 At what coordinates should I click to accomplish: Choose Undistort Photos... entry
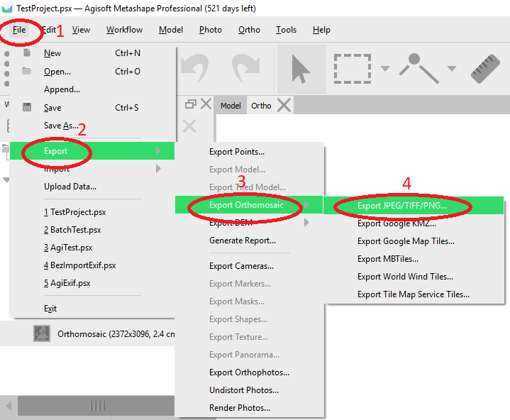click(250, 390)
